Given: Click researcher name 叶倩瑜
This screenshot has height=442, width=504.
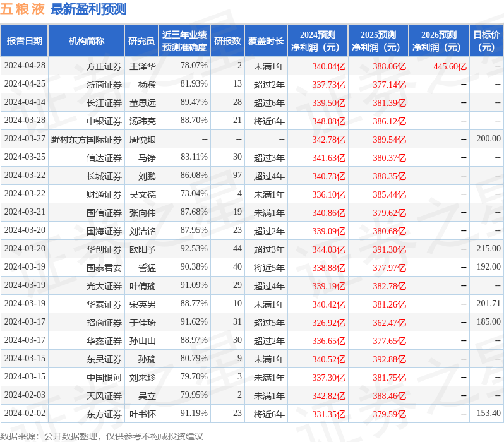Looking at the screenshot, I should 143,287.
